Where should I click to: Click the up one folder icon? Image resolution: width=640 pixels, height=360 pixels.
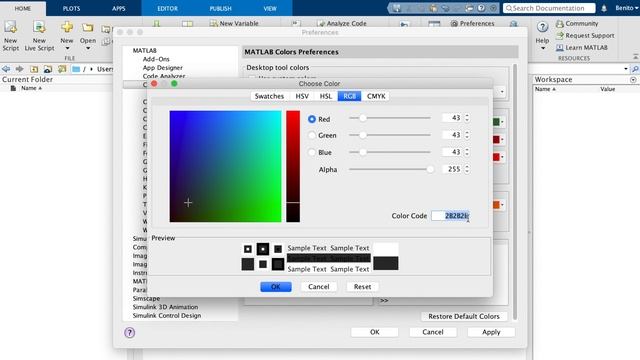point(34,69)
